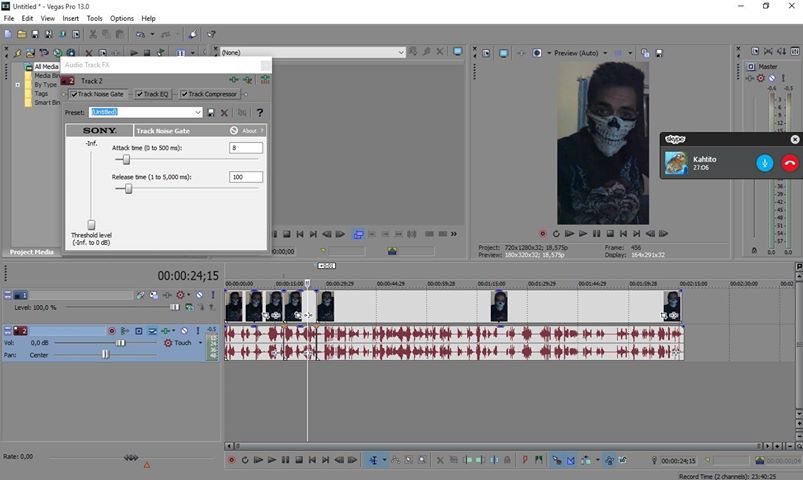Uncheck the Track EQ effect
Screen dimensions: 803x480
[x=139, y=94]
